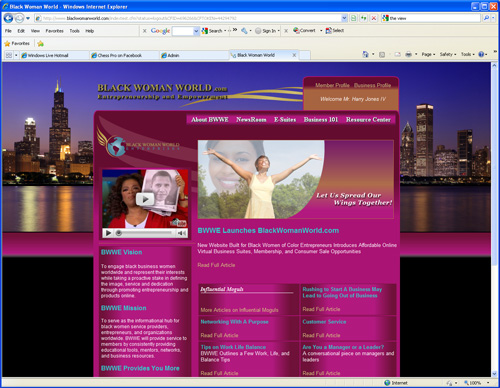Click the Print icon in command bar
This screenshot has width=500, height=388.
[x=408, y=54]
